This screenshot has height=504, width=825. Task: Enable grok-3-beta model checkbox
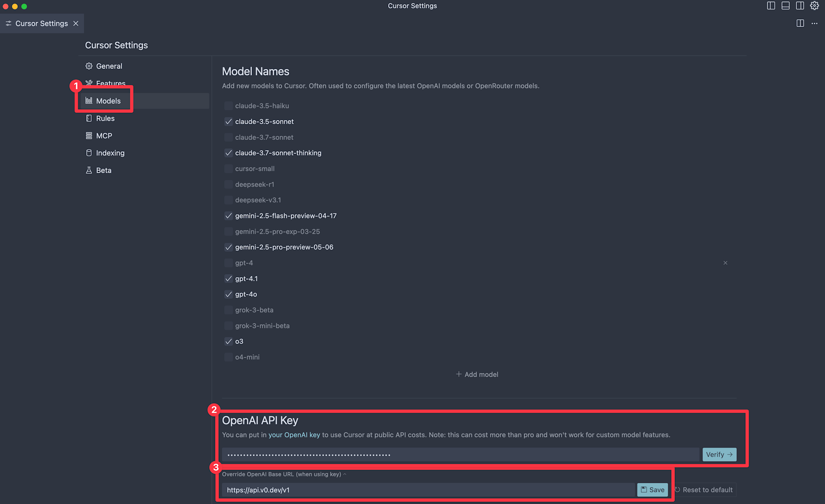click(228, 310)
